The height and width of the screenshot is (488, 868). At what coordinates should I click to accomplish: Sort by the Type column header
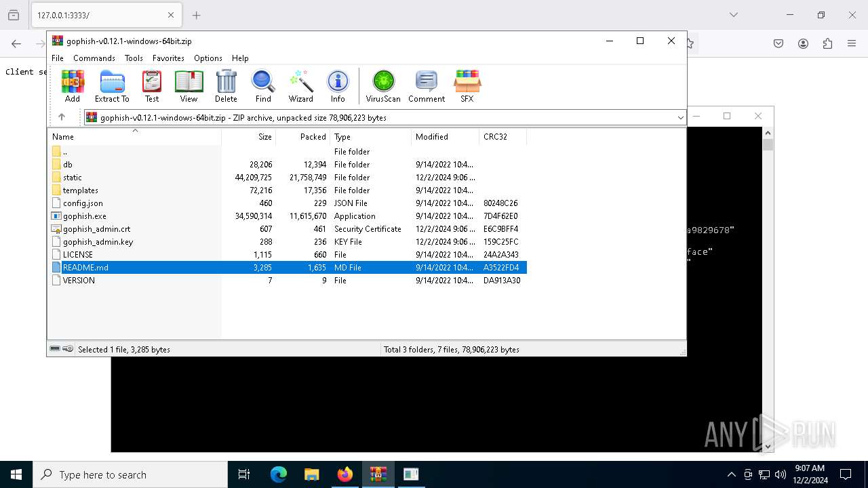click(371, 137)
